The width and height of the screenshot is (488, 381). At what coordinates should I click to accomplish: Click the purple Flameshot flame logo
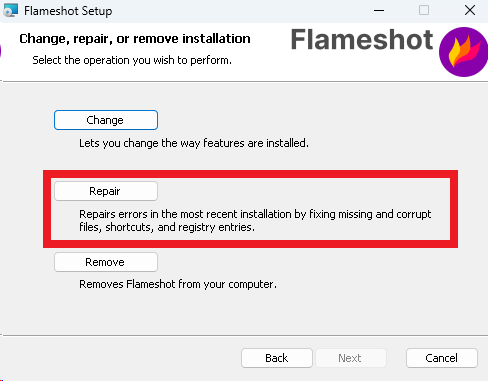pyautogui.click(x=464, y=52)
